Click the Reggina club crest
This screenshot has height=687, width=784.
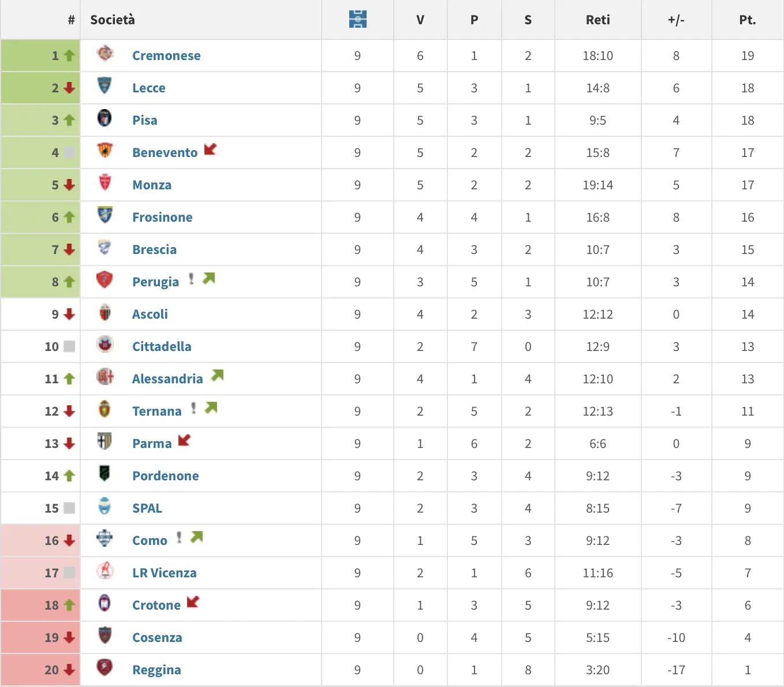[104, 668]
